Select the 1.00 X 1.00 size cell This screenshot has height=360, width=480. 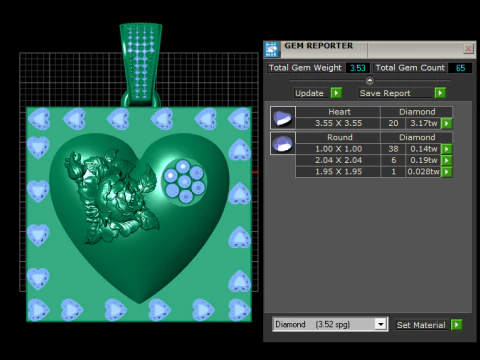338,149
